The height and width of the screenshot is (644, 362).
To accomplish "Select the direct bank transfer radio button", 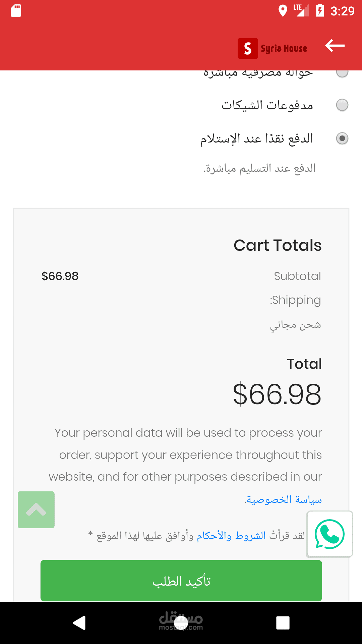I will tap(342, 72).
